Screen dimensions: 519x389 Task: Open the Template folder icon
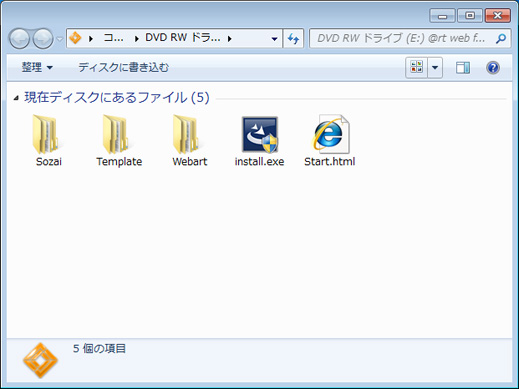(x=117, y=134)
